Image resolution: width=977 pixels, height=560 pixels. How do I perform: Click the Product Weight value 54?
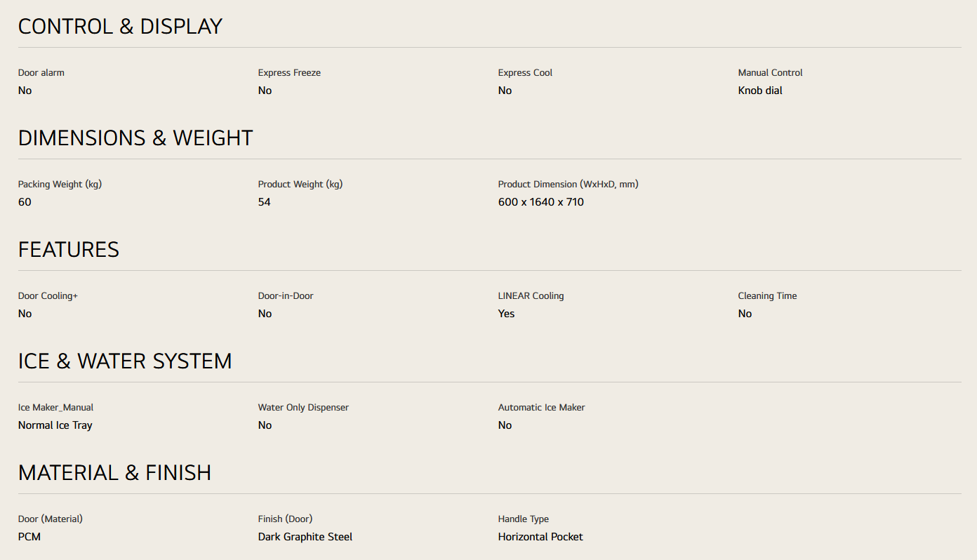tap(264, 202)
